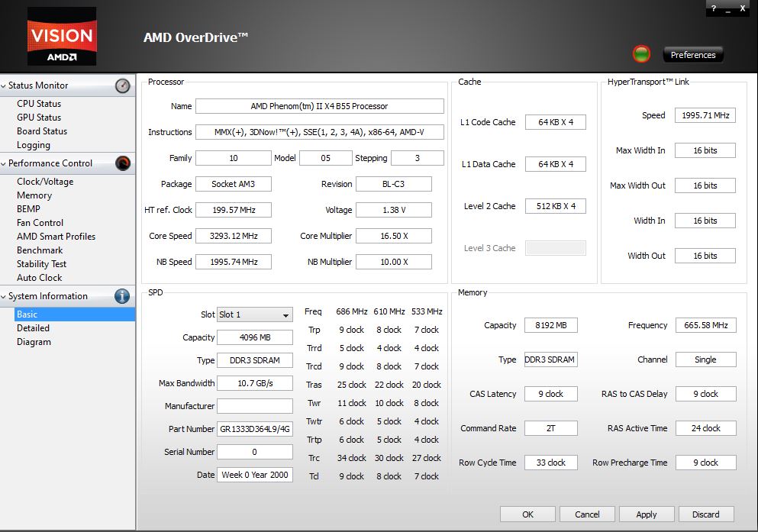Viewport: 758px width, 532px height.
Task: Select Basic system information
Action: pos(75,314)
